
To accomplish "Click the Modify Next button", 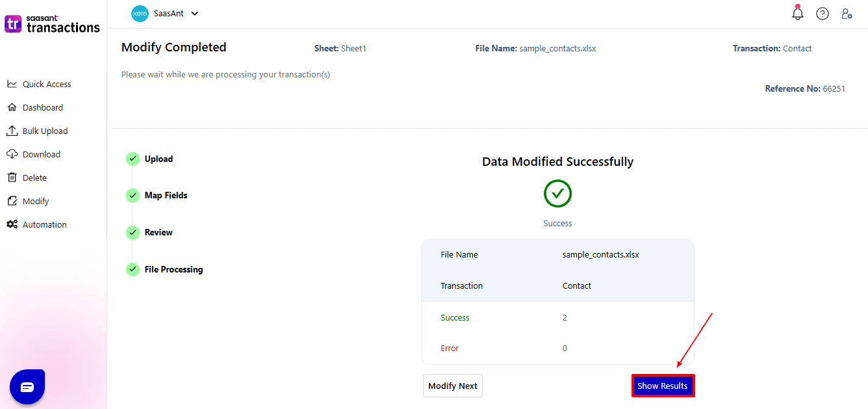I will (452, 385).
